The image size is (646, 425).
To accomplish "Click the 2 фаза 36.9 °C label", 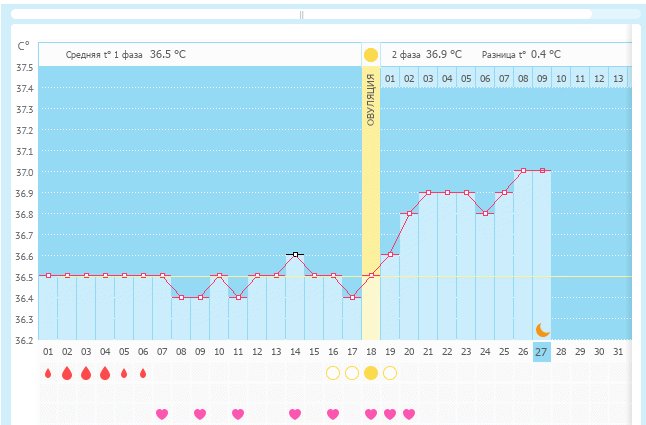I will 426,55.
